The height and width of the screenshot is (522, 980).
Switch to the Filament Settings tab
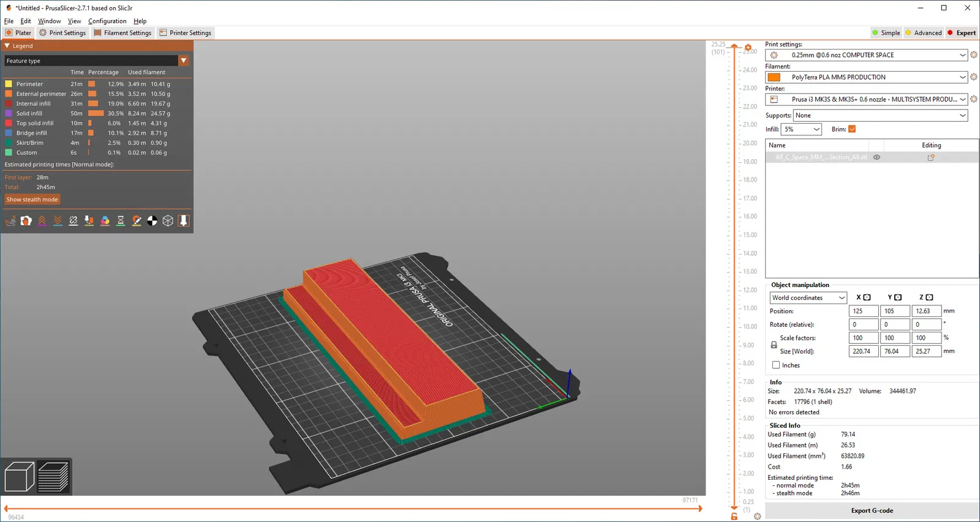click(123, 33)
